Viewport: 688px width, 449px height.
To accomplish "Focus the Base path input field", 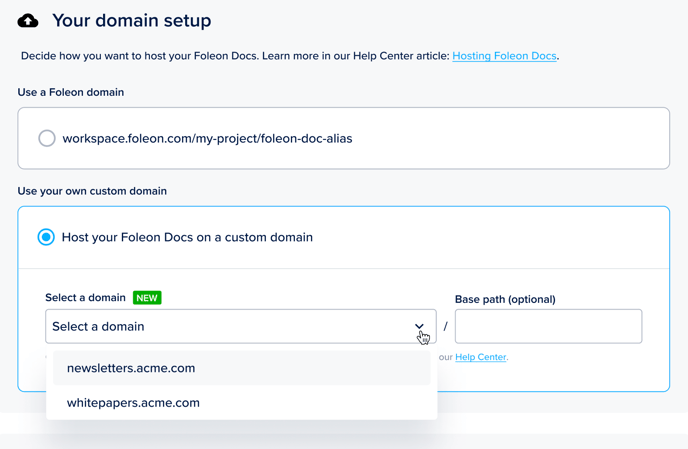I will (548, 326).
